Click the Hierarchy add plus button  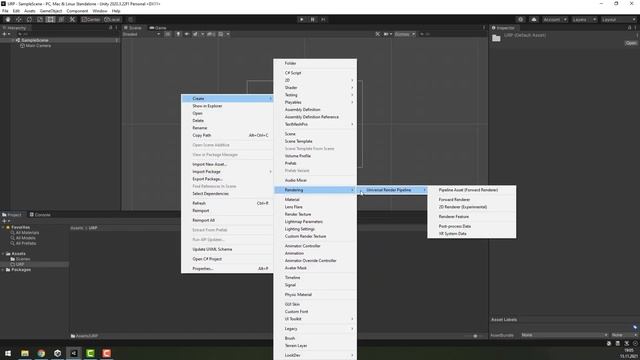pyautogui.click(x=4, y=34)
